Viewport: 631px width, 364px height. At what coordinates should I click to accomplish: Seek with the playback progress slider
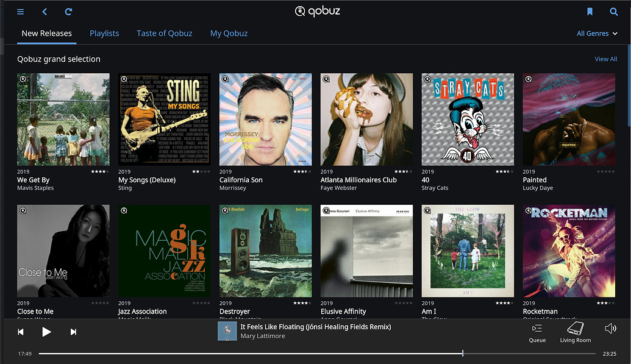point(463,352)
